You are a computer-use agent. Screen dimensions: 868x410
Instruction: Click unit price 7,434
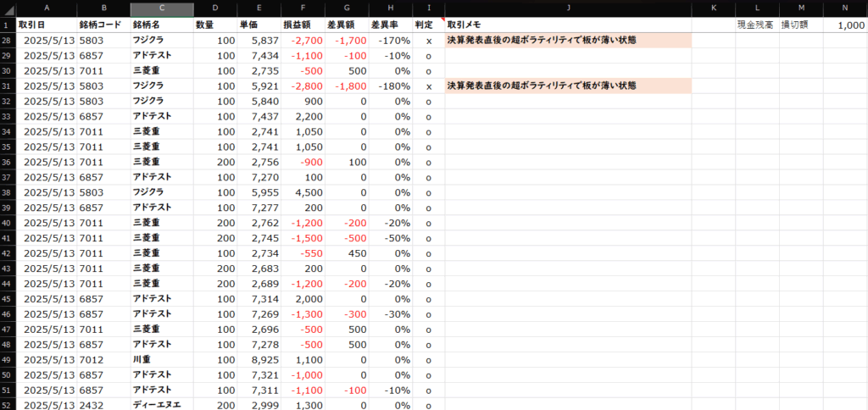pos(259,56)
